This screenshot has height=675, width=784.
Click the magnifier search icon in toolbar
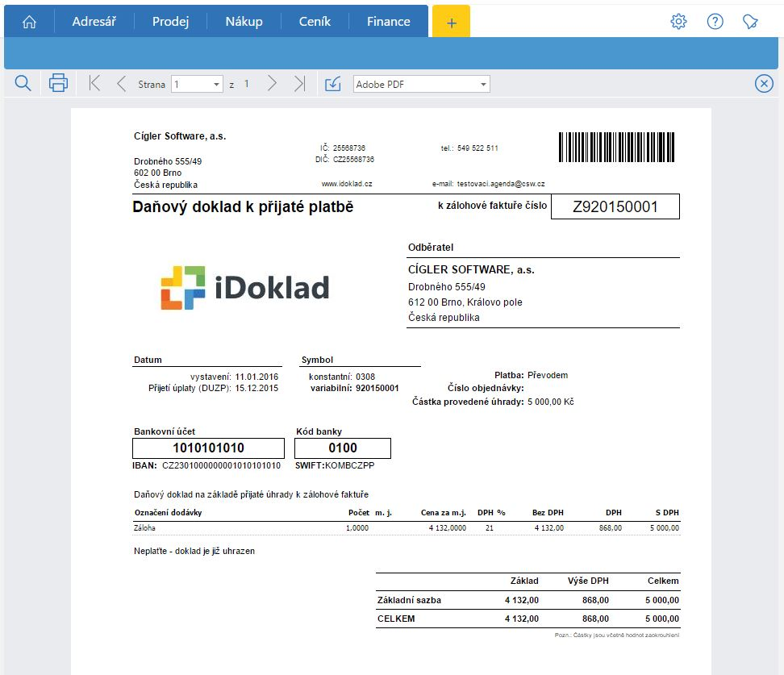pyautogui.click(x=23, y=83)
